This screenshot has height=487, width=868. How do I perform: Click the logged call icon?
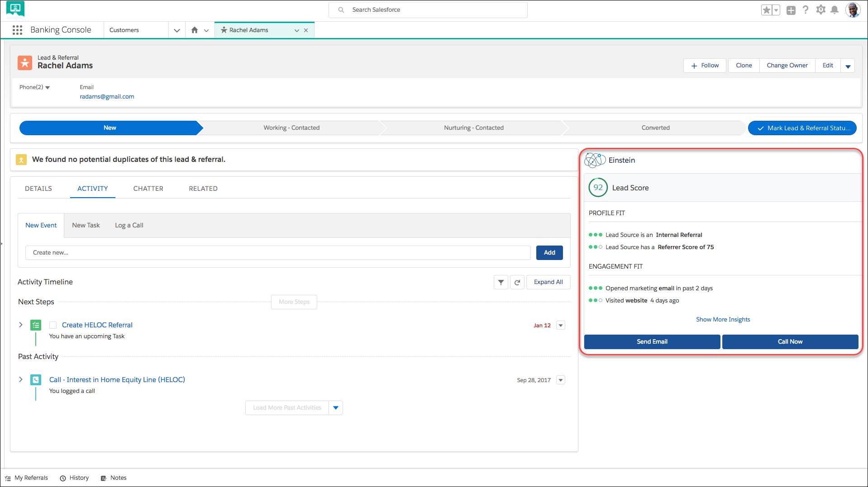(x=36, y=380)
